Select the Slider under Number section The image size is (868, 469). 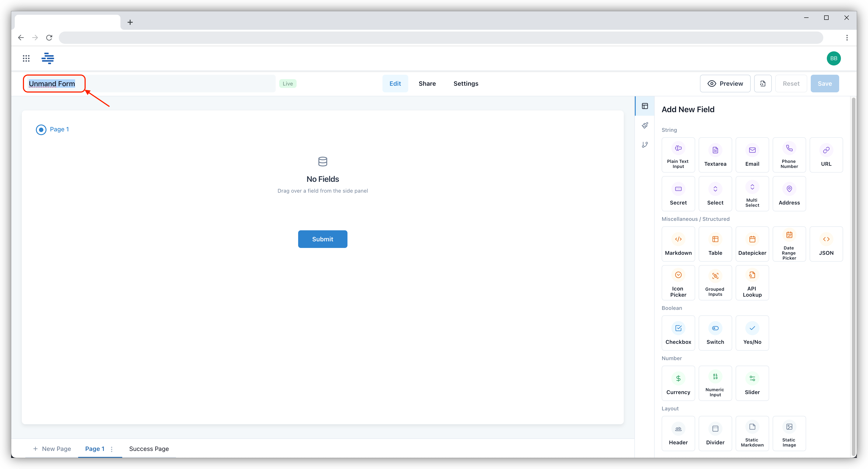752,383
